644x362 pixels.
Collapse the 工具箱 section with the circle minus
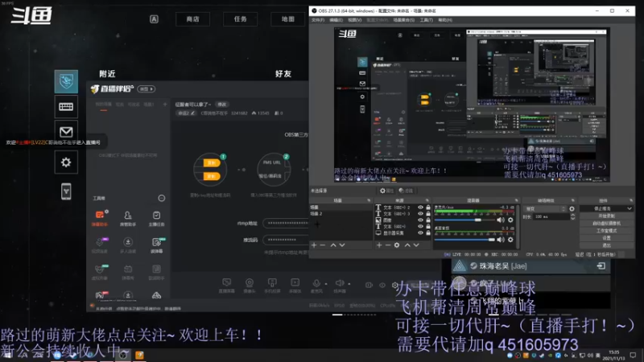[162, 198]
